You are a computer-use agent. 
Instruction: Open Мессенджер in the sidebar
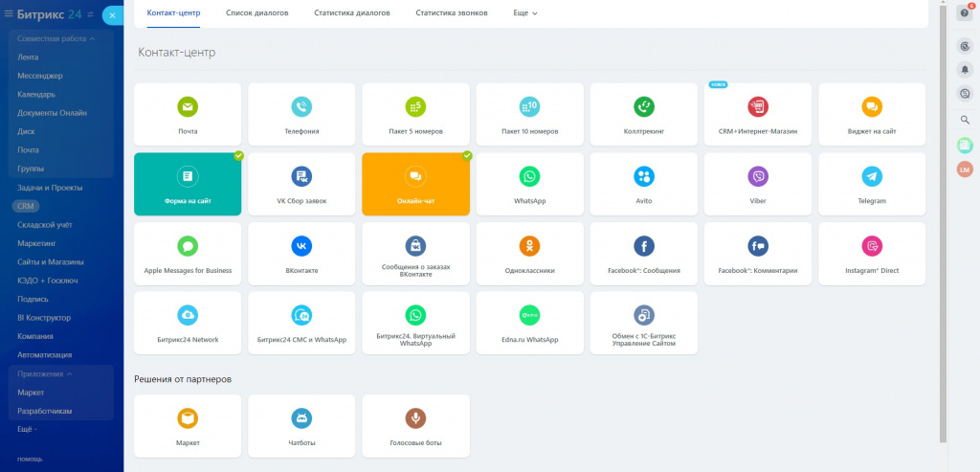pyautogui.click(x=40, y=76)
